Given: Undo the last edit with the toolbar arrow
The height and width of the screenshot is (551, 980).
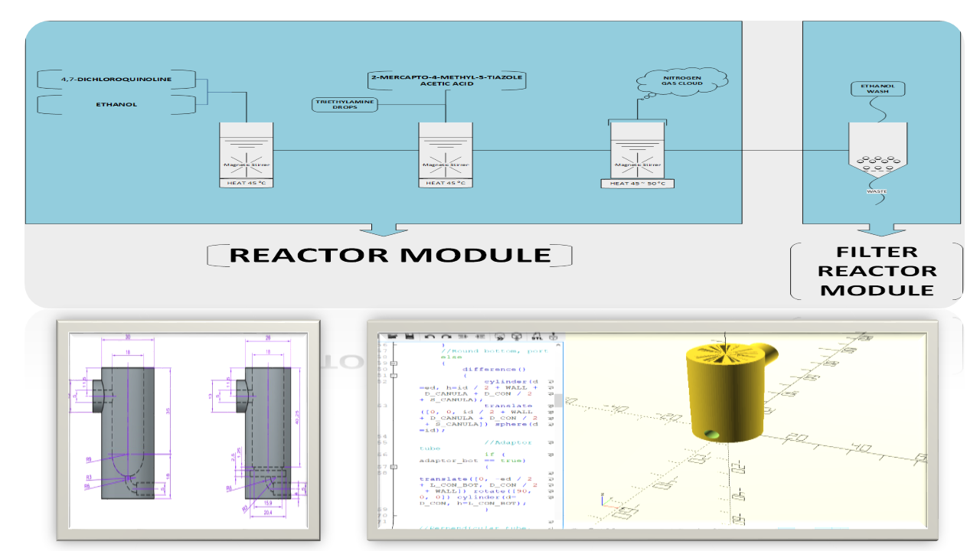Looking at the screenshot, I should (x=430, y=336).
